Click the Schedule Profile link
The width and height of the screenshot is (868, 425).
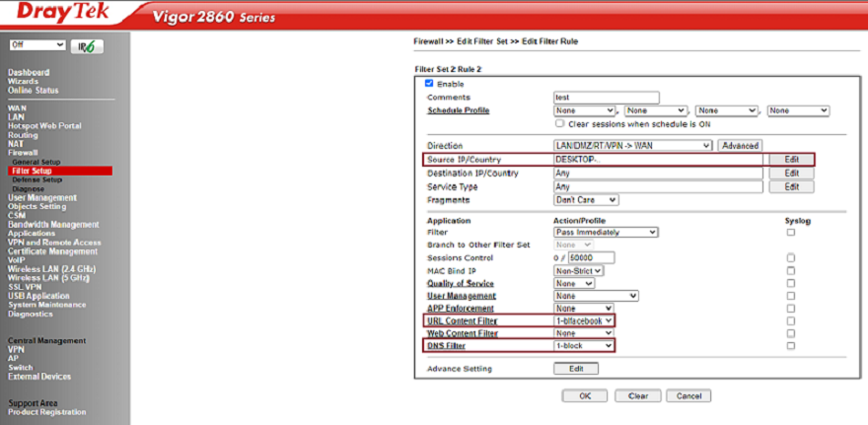click(458, 111)
